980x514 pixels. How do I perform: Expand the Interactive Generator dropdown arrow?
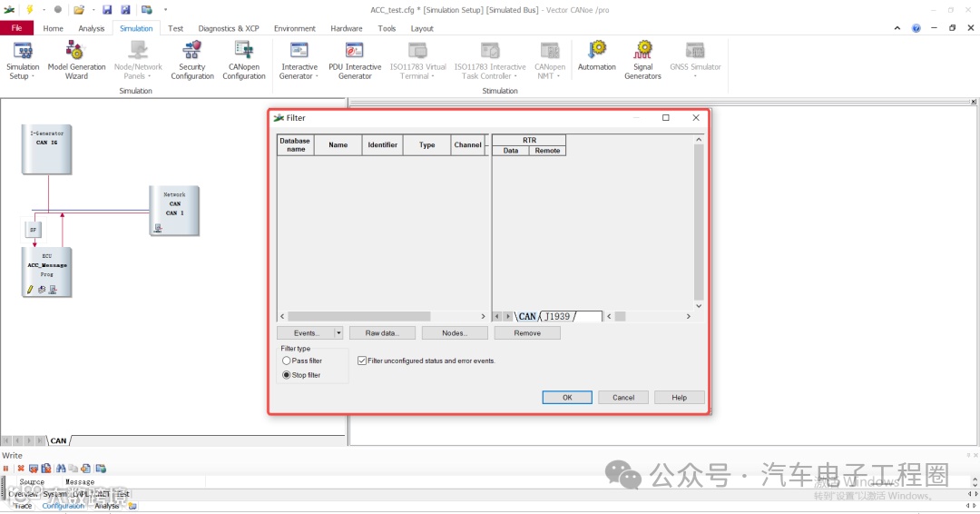click(317, 76)
